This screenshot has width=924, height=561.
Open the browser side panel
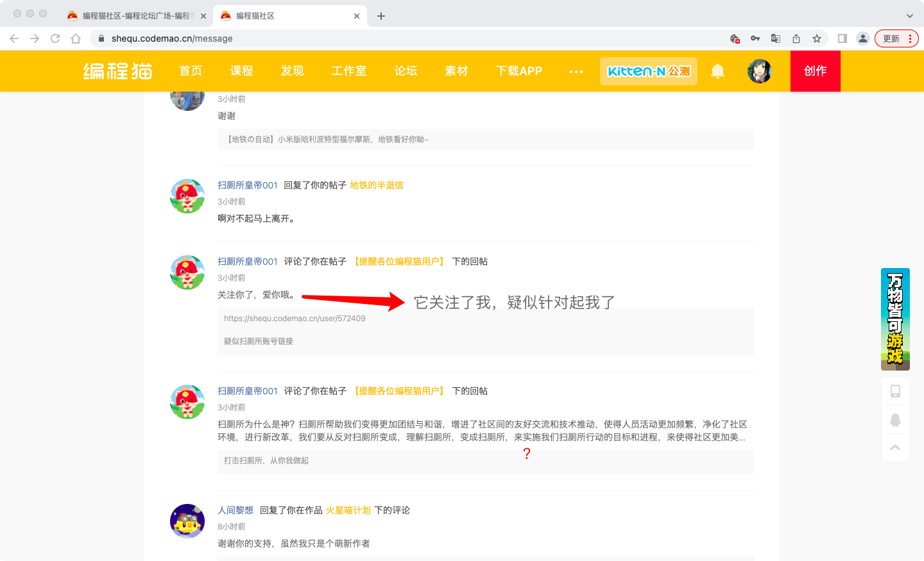click(x=843, y=38)
